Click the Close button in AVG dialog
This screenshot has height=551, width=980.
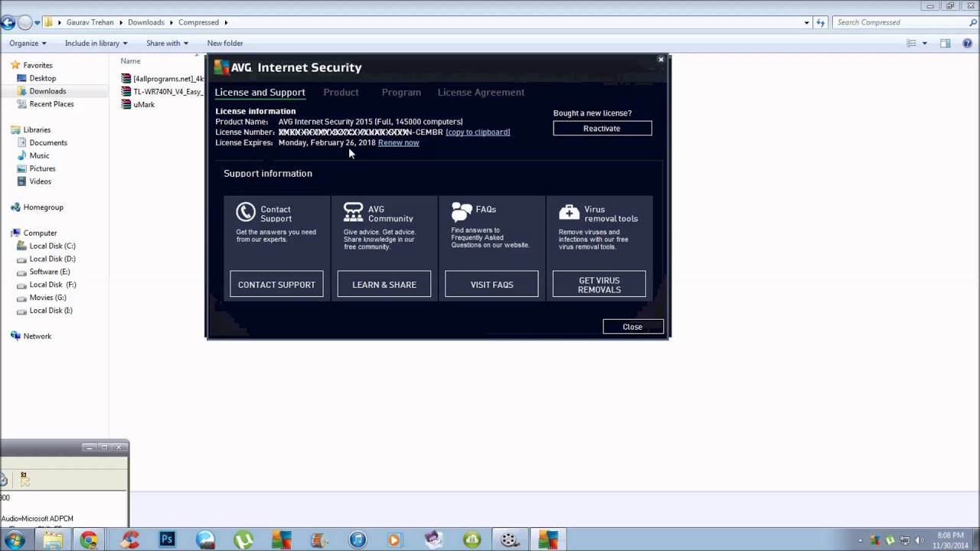click(632, 327)
